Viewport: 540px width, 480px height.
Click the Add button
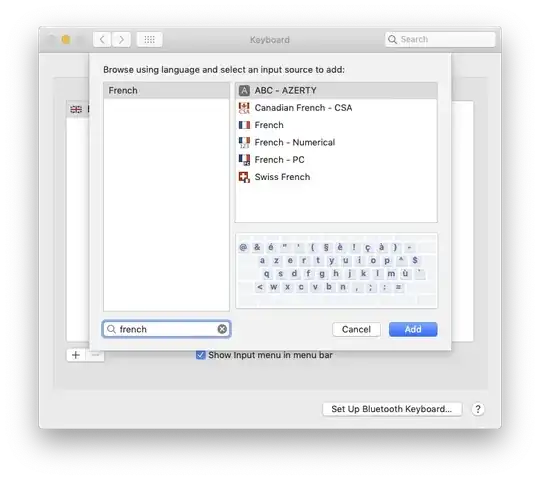point(413,330)
